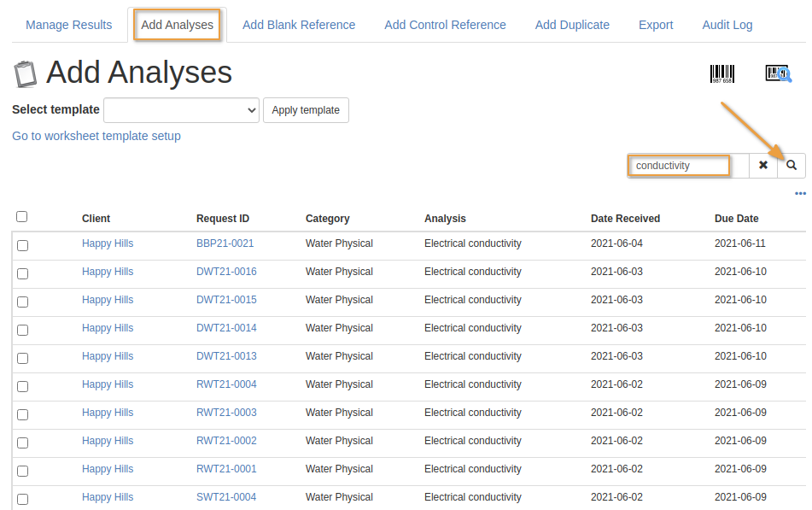The image size is (812, 510).
Task: Select the checkbox for request RWT21-0004
Action: tap(23, 386)
